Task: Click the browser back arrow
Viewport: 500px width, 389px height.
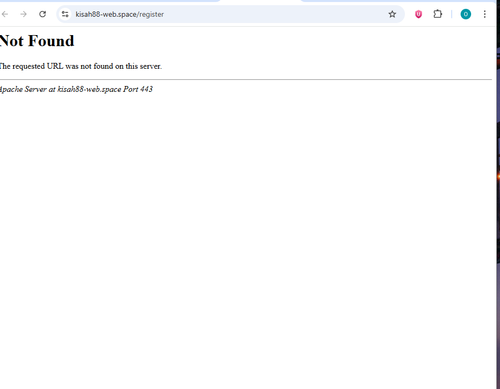Action: coord(5,14)
